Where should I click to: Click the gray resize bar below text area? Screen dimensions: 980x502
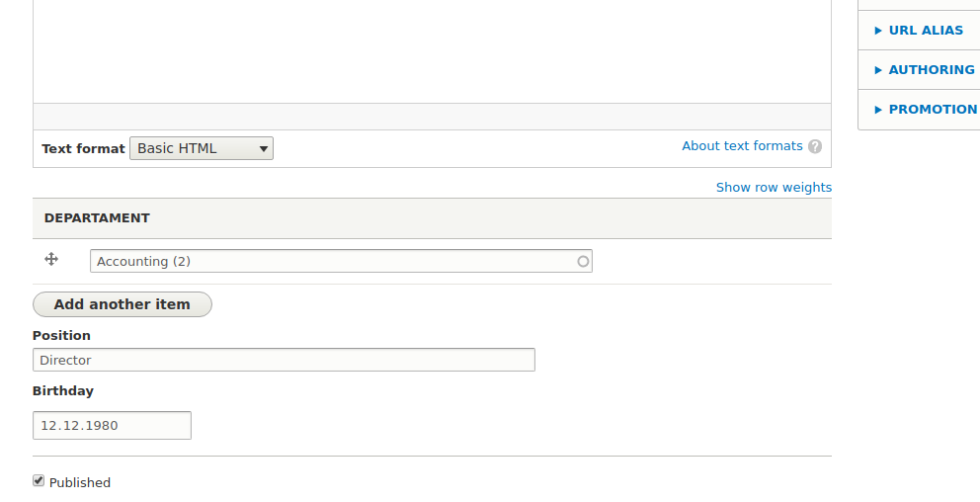pos(432,117)
